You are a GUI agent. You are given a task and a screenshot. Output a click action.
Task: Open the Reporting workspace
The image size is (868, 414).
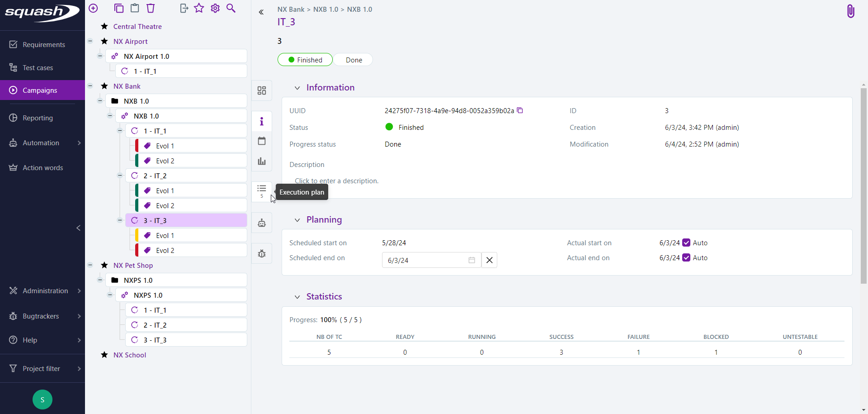(42, 118)
